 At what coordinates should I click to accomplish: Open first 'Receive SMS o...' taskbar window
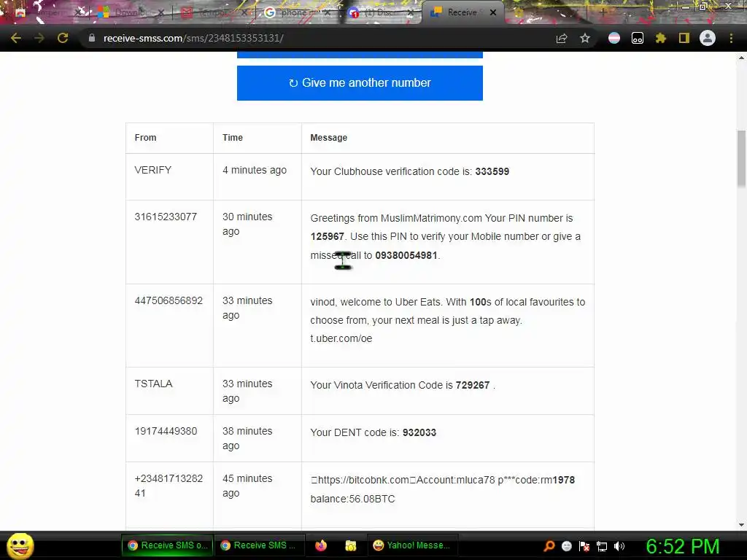tap(167, 545)
